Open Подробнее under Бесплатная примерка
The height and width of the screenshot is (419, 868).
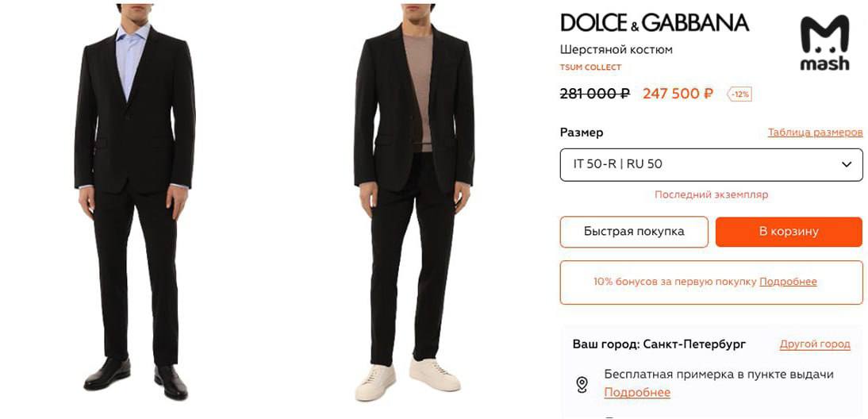click(x=637, y=393)
